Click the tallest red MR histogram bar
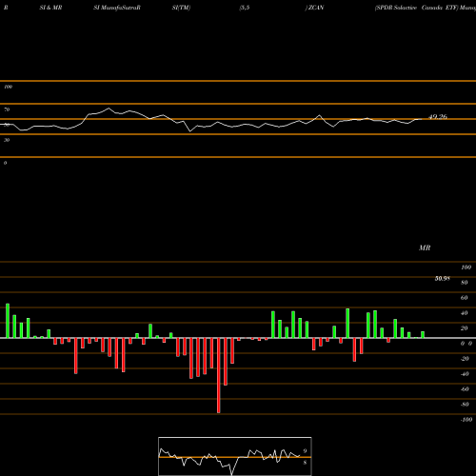 (219, 375)
